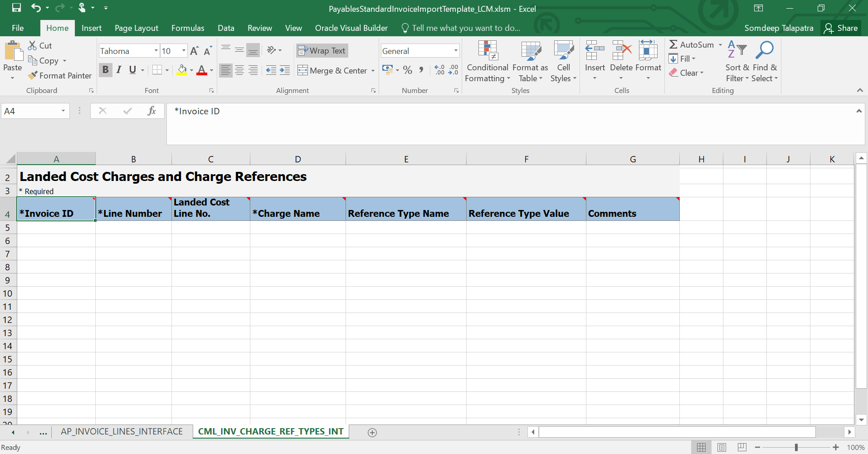The height and width of the screenshot is (454, 868).
Task: Toggle Bottom Align
Action: (x=253, y=50)
